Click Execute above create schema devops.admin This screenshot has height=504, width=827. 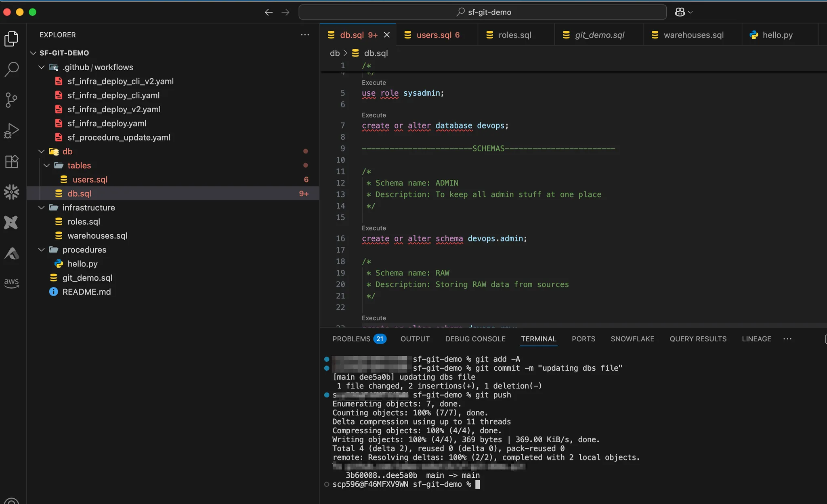coord(374,228)
